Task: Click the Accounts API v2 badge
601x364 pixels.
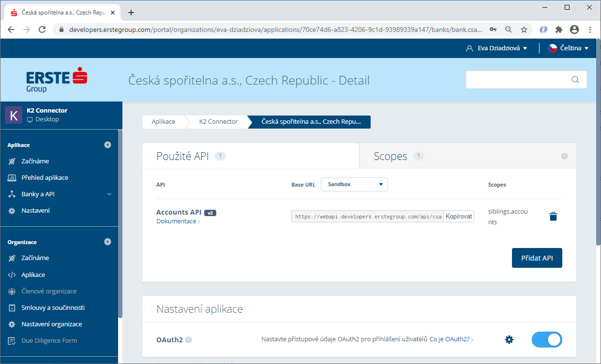Action: 210,213
